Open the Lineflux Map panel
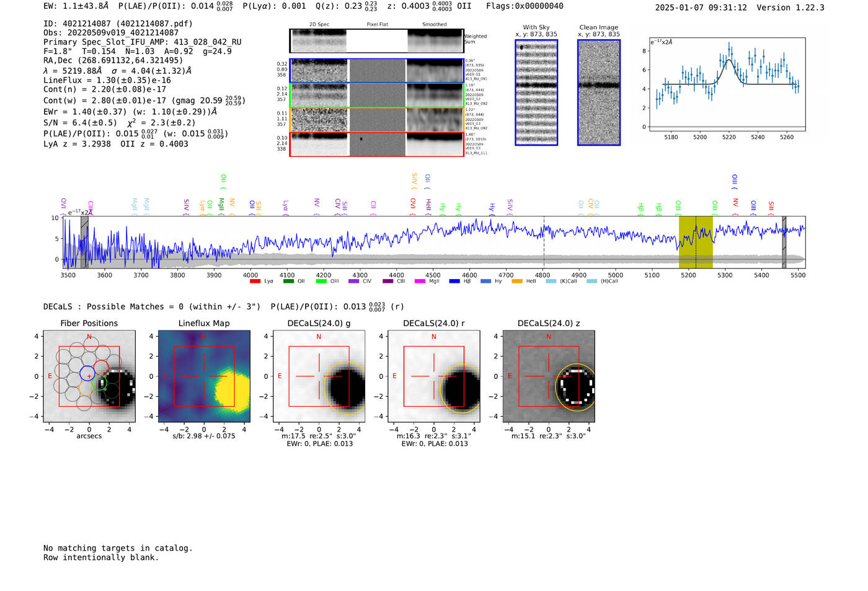This screenshot has width=868, height=591. click(204, 376)
